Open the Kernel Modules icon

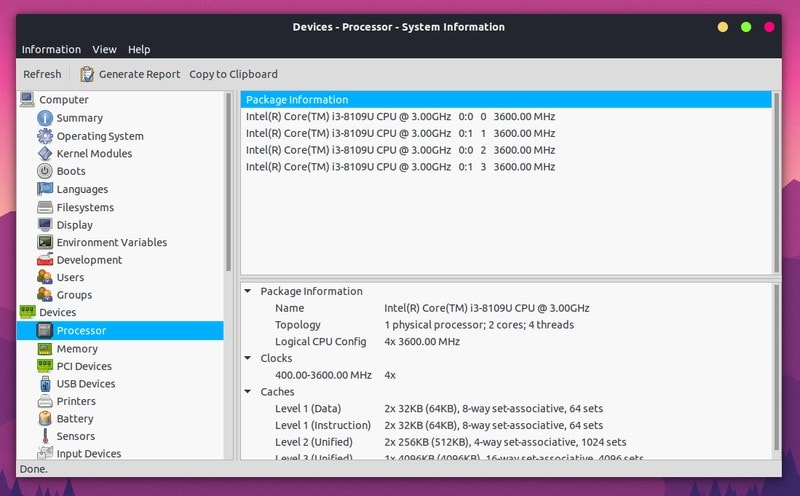(x=45, y=154)
